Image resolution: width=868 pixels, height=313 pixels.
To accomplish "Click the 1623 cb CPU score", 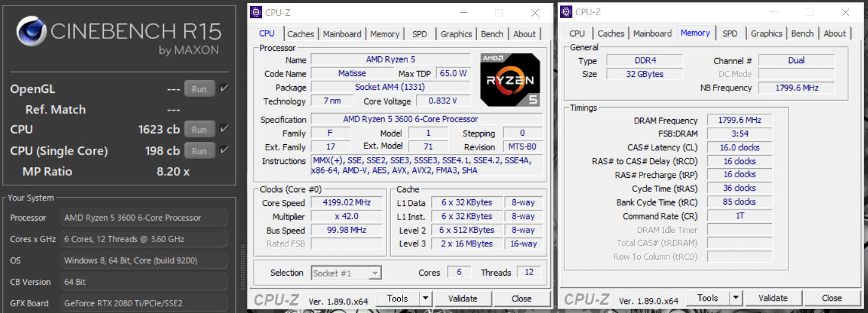I will coord(159,130).
